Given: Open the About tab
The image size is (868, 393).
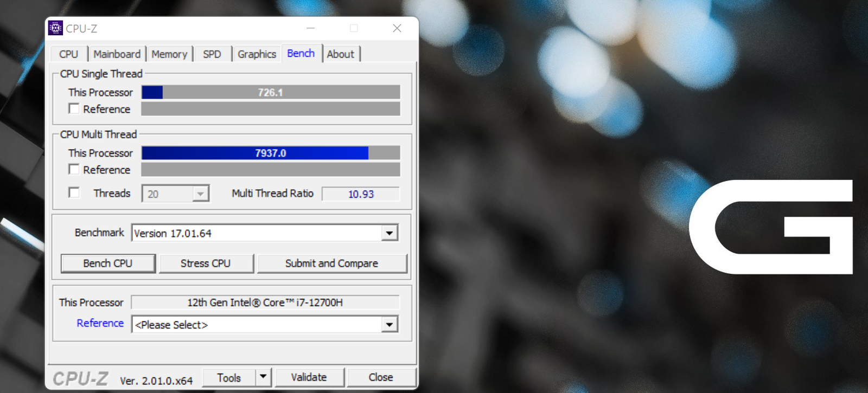Looking at the screenshot, I should pos(341,54).
